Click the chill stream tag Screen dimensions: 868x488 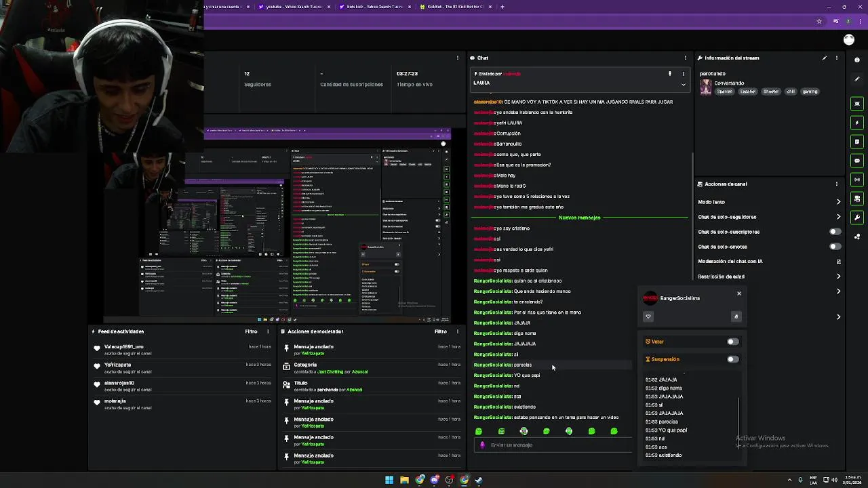tap(791, 91)
